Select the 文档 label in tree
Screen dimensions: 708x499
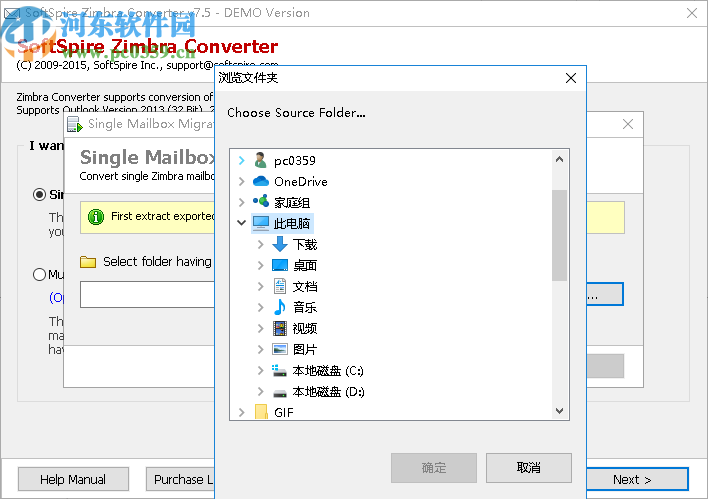[x=305, y=286]
